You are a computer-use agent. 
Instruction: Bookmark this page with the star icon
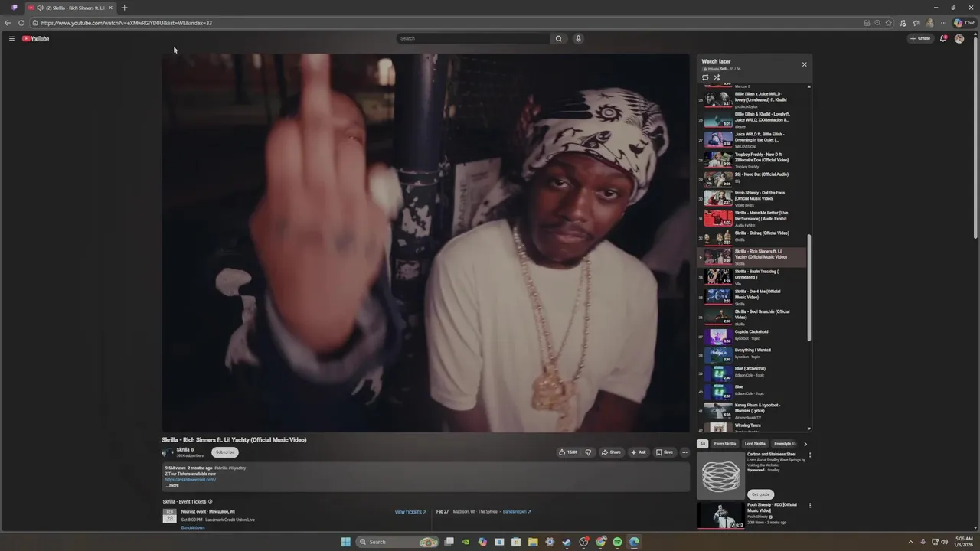point(889,23)
